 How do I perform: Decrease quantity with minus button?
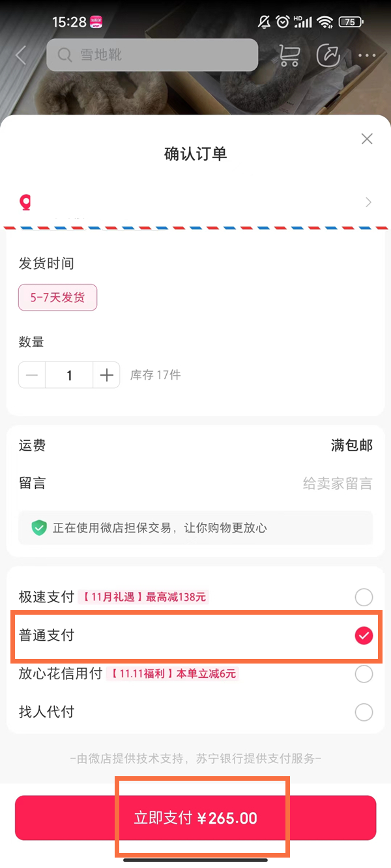point(32,375)
